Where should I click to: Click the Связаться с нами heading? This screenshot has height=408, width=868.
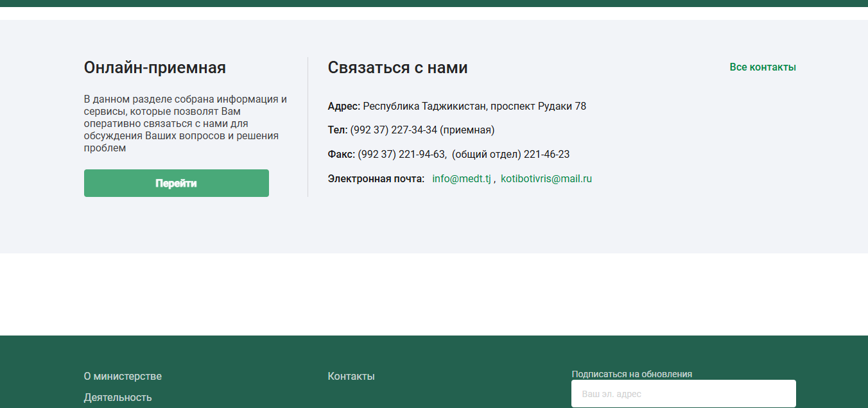(x=397, y=67)
